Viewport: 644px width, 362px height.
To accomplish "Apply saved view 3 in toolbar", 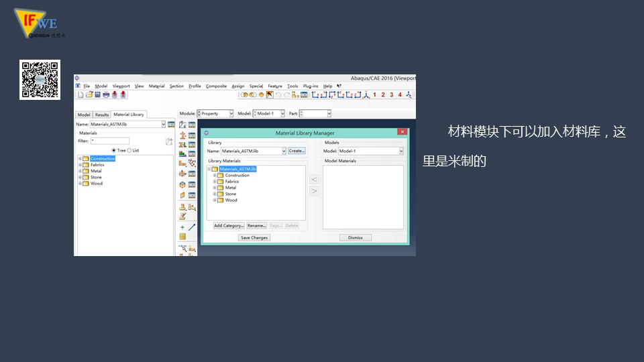I will pos(391,95).
